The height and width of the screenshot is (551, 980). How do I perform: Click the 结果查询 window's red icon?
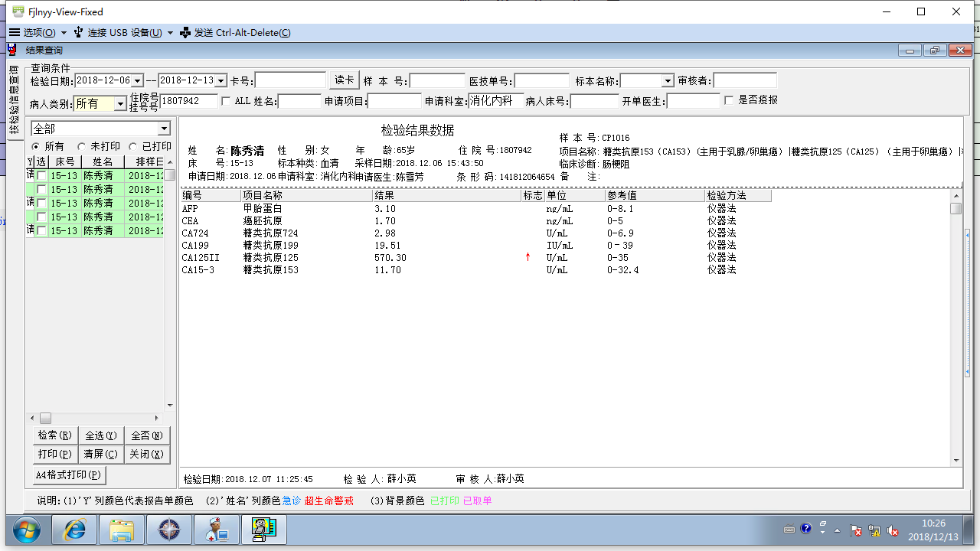12,50
